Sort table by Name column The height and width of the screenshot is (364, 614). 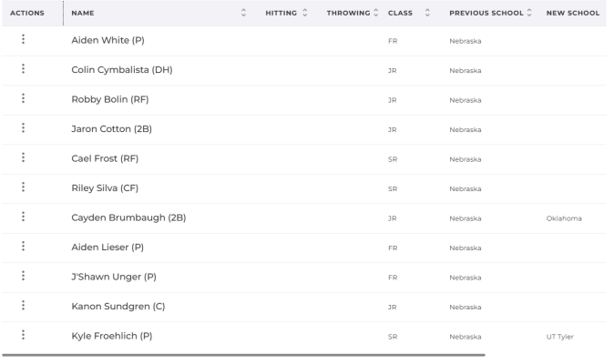[x=243, y=13]
